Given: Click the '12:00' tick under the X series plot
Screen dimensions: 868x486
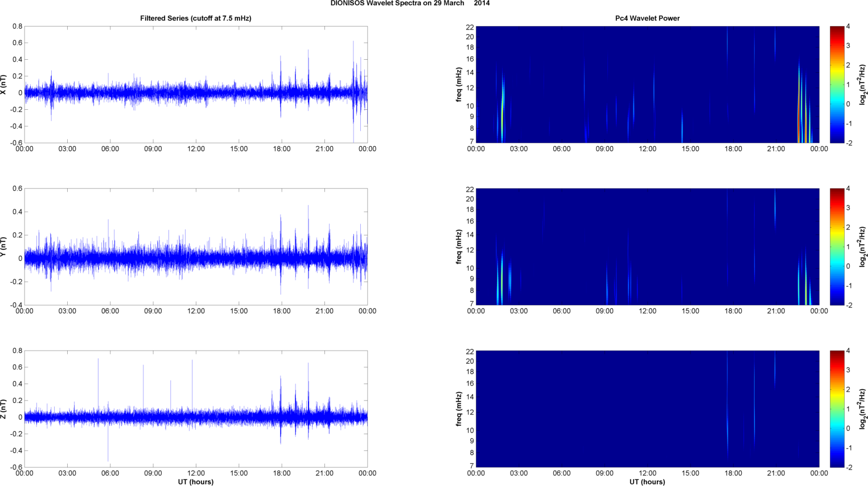Looking at the screenshot, I should pos(196,149).
